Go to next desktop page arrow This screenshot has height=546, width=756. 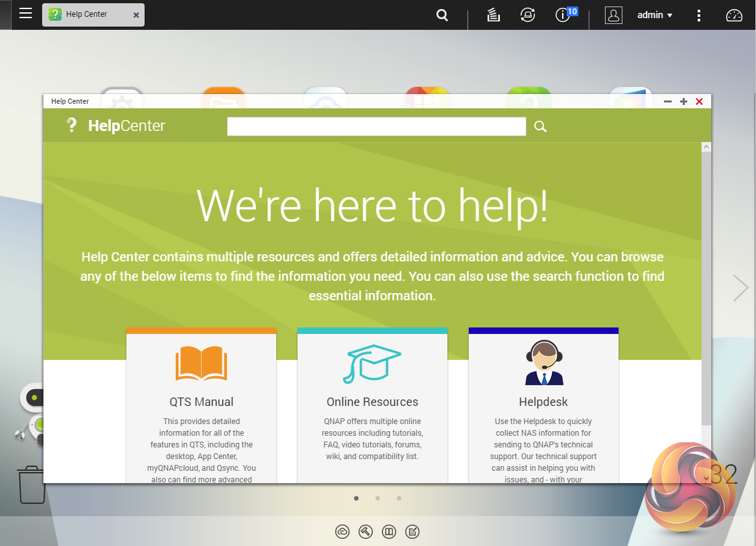click(x=740, y=288)
